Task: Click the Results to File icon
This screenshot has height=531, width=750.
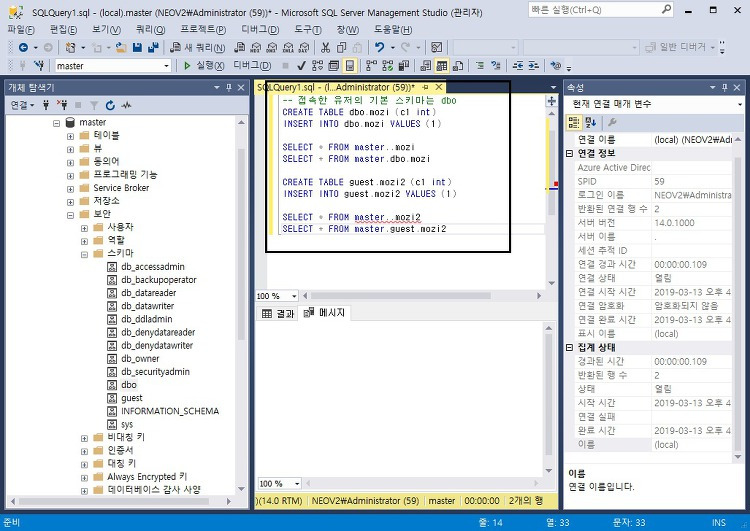Action: (x=458, y=65)
